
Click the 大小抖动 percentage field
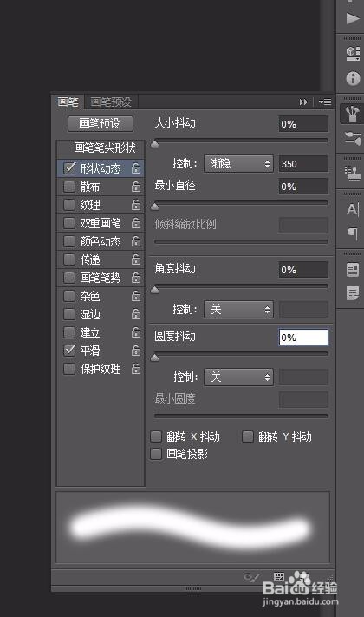(x=303, y=124)
